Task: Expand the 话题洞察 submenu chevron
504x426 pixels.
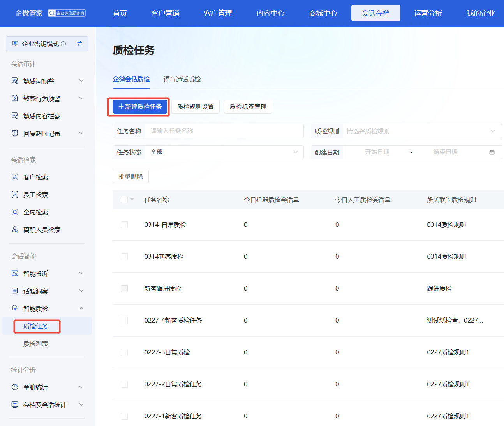Action: coord(81,291)
